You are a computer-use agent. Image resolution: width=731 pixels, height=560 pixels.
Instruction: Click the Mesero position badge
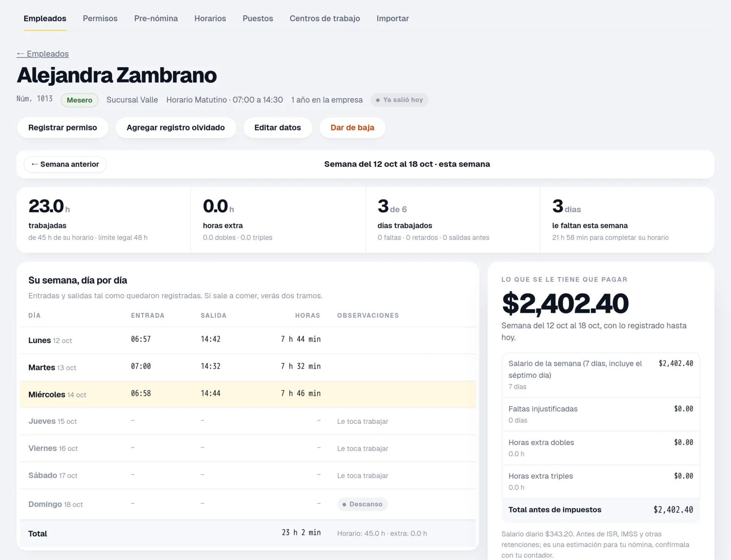click(79, 100)
